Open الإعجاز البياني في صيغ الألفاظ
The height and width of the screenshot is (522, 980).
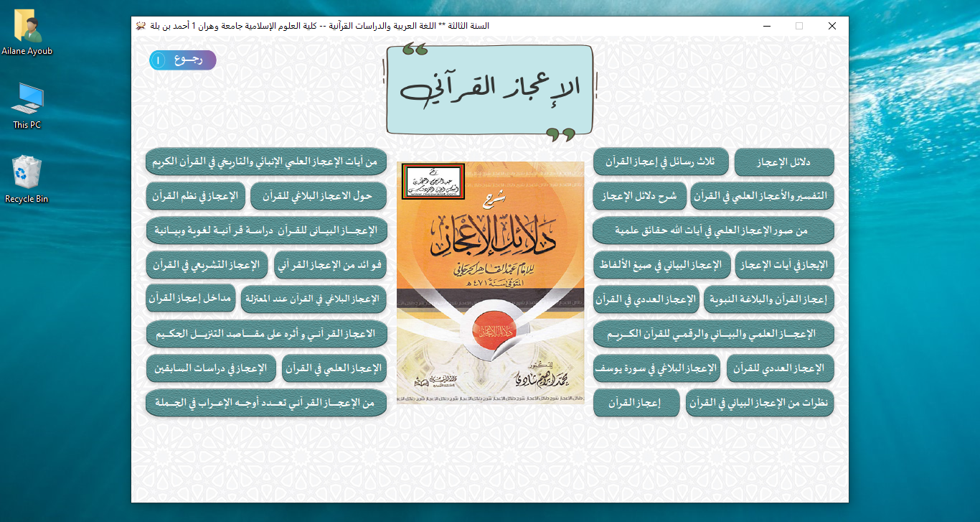(x=661, y=265)
